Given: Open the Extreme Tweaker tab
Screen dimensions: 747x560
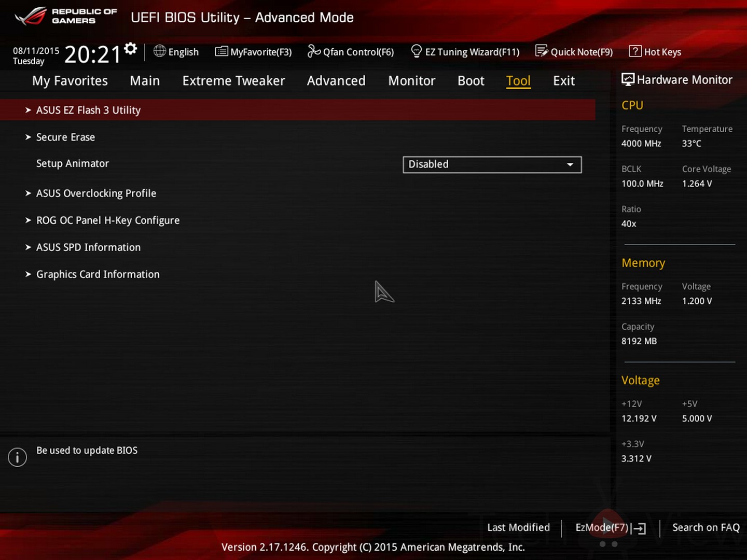Looking at the screenshot, I should [233, 81].
